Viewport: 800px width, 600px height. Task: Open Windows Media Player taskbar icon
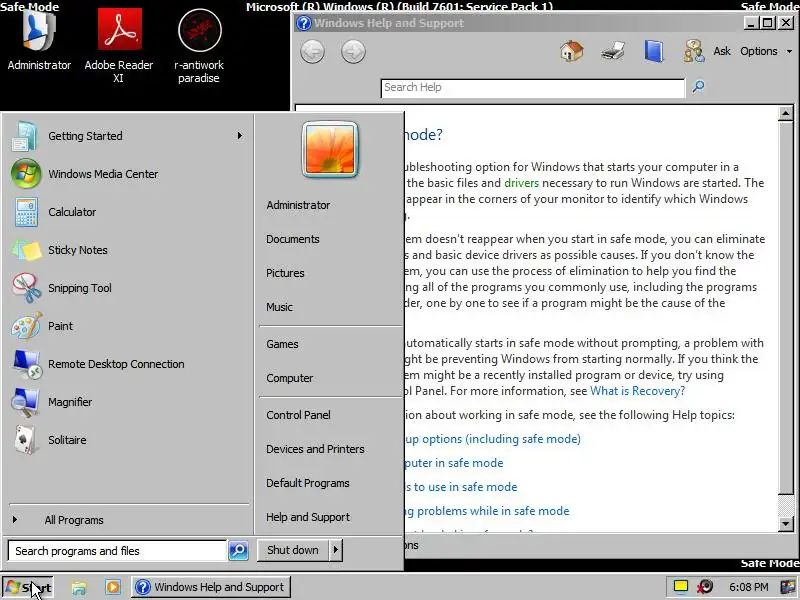pos(113,587)
